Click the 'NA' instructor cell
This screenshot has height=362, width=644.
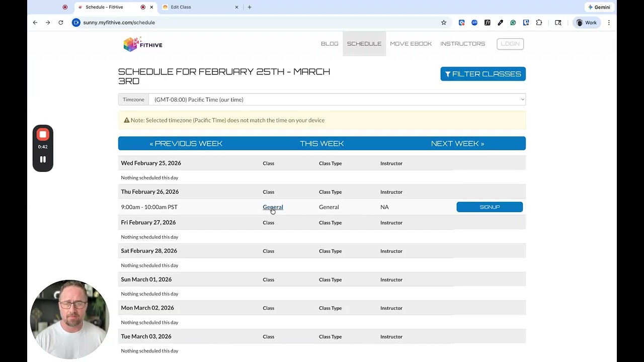pos(384,207)
